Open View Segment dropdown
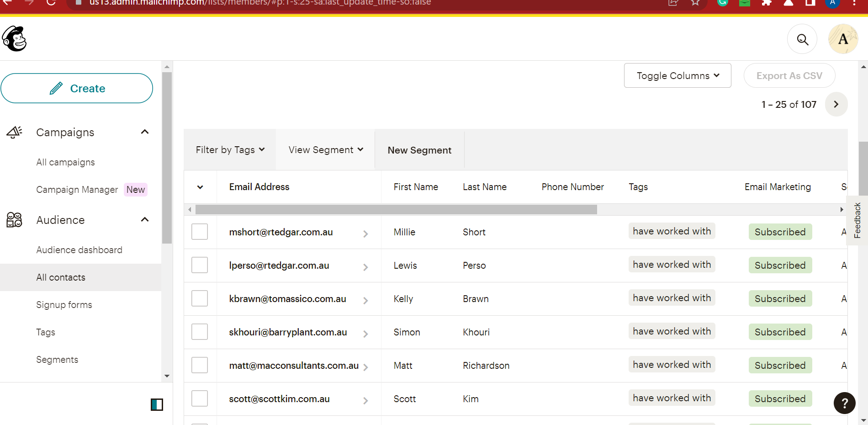 326,150
